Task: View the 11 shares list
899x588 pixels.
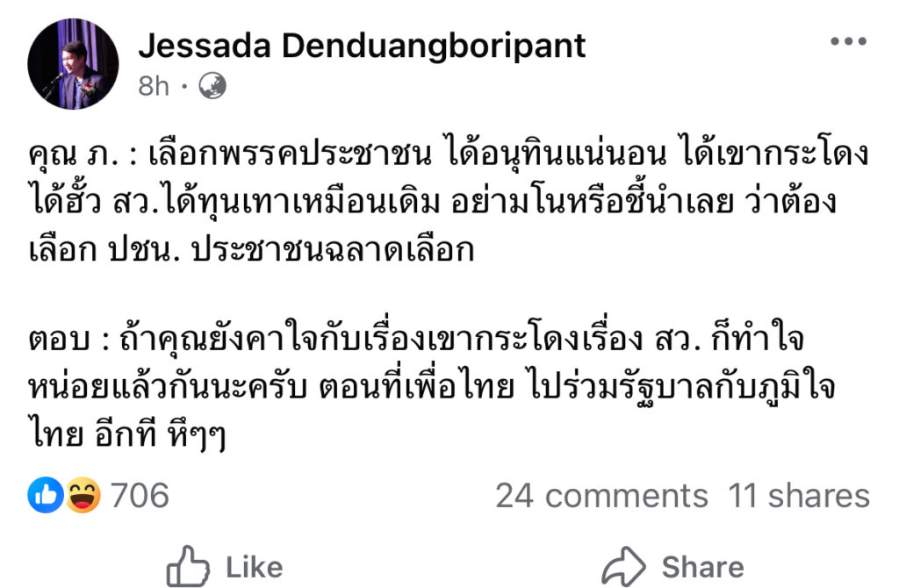Action: pos(798,496)
